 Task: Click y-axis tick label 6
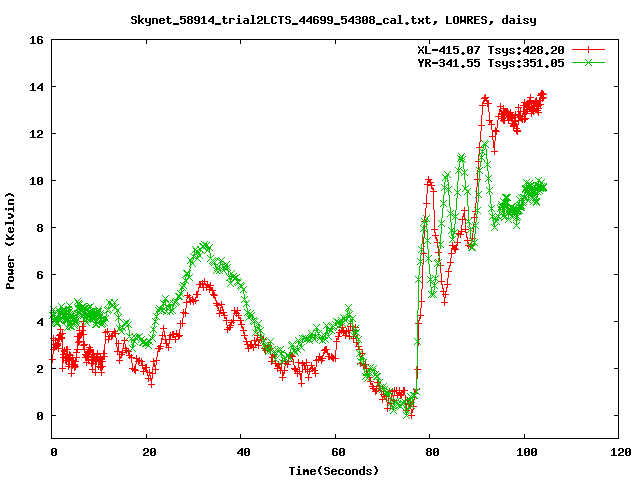point(40,275)
